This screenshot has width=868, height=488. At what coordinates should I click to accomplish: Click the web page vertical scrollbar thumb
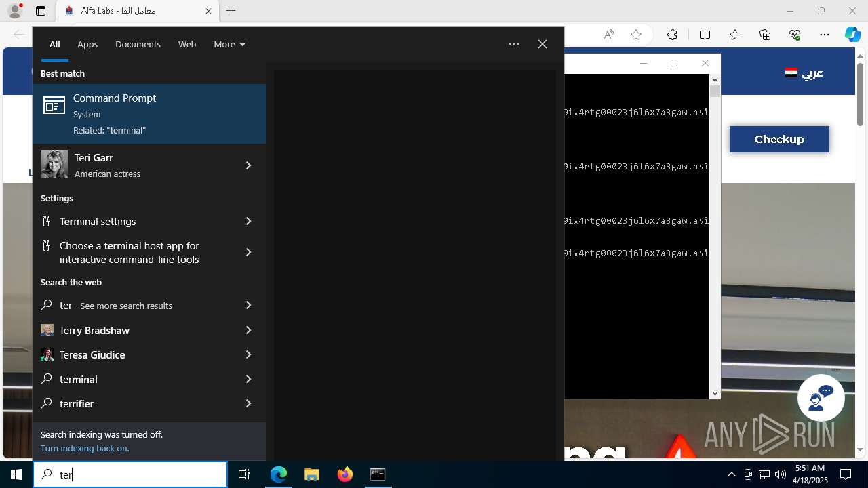[x=861, y=94]
